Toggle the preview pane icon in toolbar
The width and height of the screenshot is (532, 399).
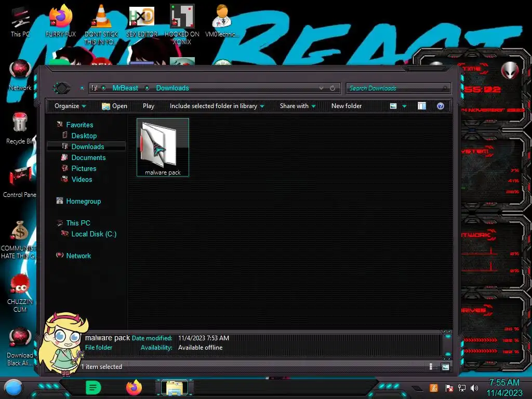(422, 106)
